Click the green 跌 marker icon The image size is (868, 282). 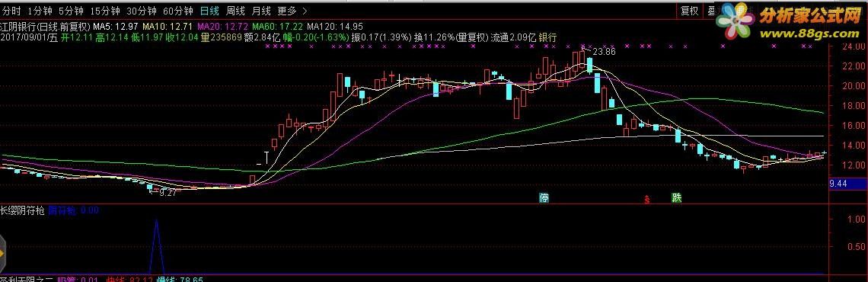click(676, 198)
